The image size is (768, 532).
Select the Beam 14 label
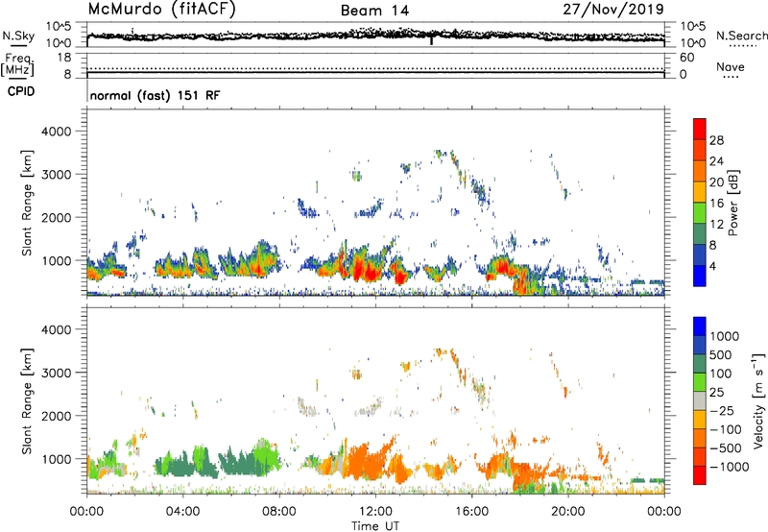tap(374, 11)
